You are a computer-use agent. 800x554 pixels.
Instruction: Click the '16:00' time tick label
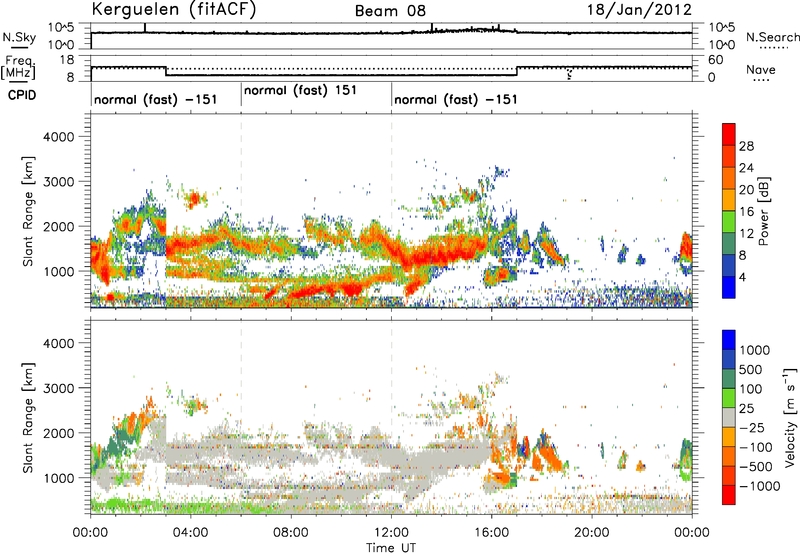pyautogui.click(x=491, y=532)
